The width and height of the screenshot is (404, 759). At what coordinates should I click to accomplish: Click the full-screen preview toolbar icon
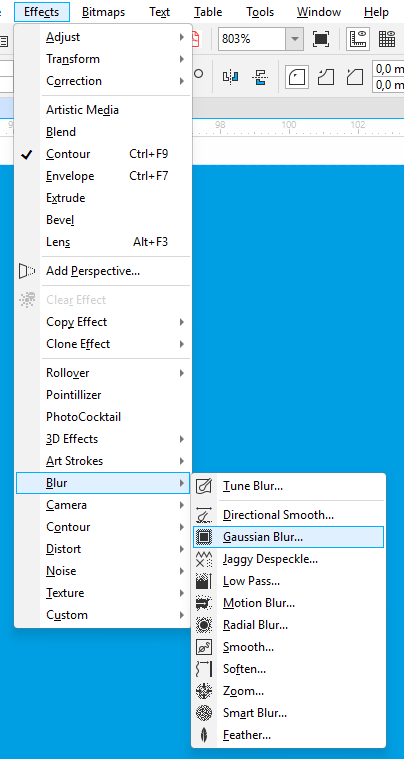pos(321,39)
